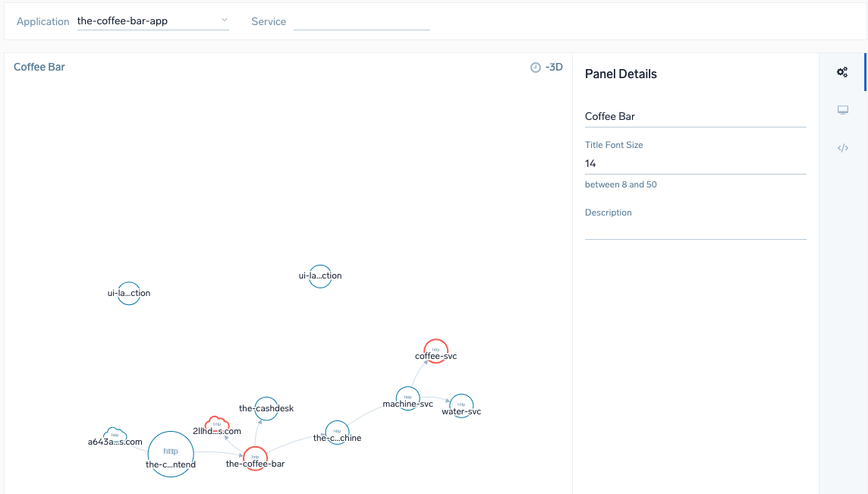This screenshot has height=494, width=868.
Task: Select the cloud node a643a...com
Action: (115, 435)
